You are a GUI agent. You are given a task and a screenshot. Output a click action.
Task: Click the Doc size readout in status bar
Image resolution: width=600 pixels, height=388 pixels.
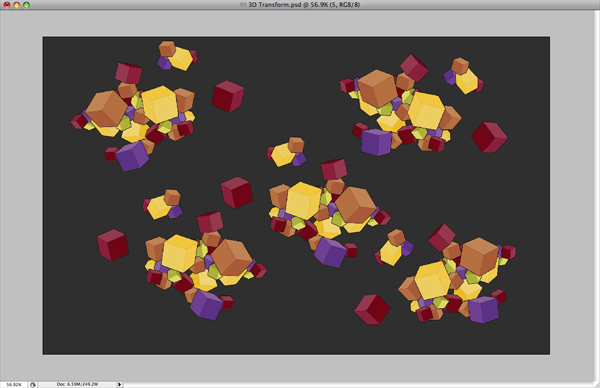click(x=77, y=384)
